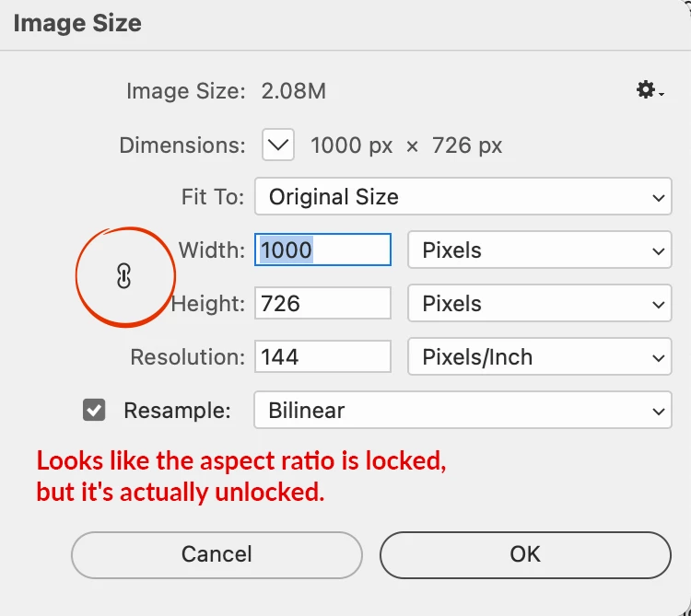Open the Bilinear resample method dropdown
Image resolution: width=691 pixels, height=616 pixels.
click(463, 410)
